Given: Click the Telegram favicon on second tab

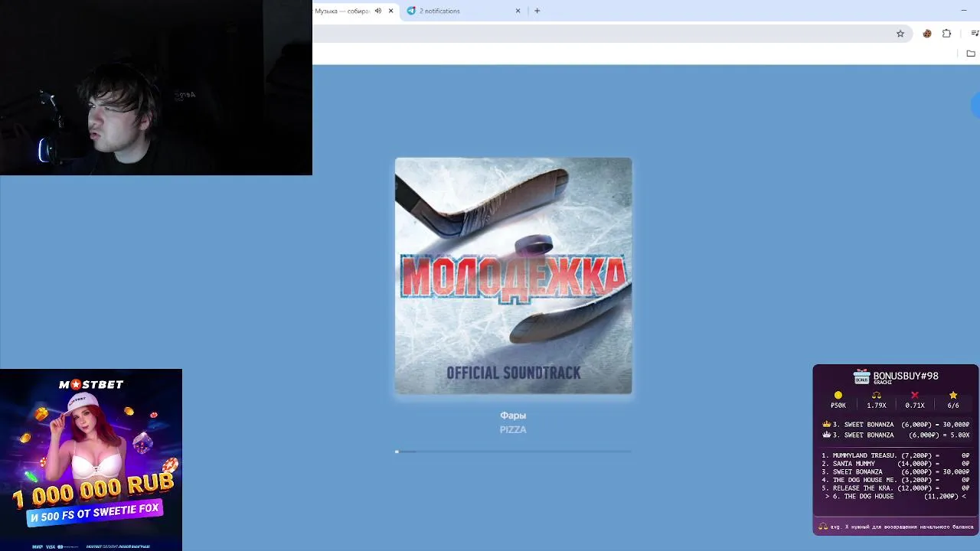Looking at the screenshot, I should tap(411, 11).
